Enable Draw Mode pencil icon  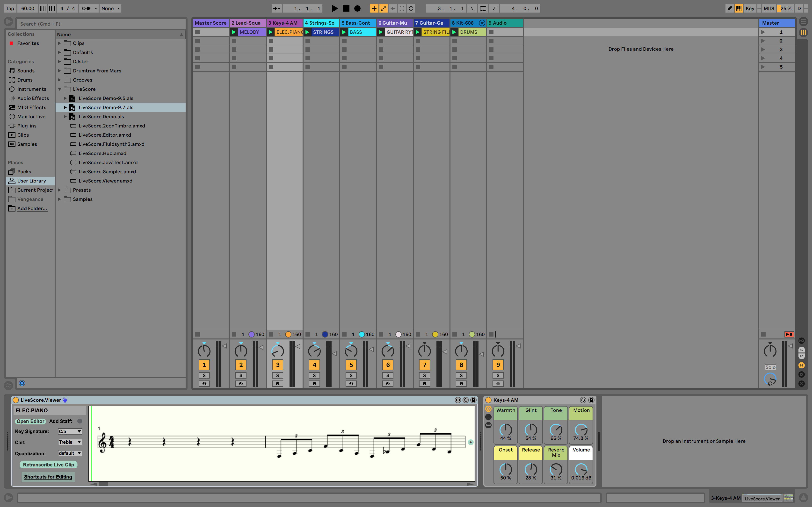[729, 8]
